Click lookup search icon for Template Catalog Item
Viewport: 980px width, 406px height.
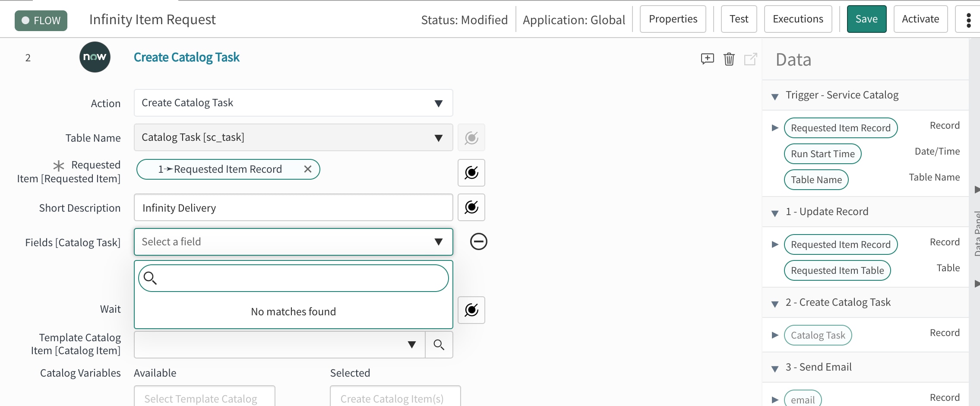click(x=439, y=345)
